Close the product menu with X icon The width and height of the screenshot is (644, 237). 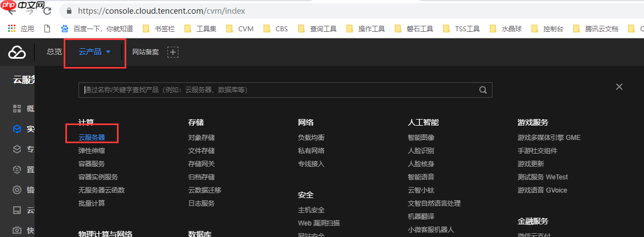click(x=619, y=87)
